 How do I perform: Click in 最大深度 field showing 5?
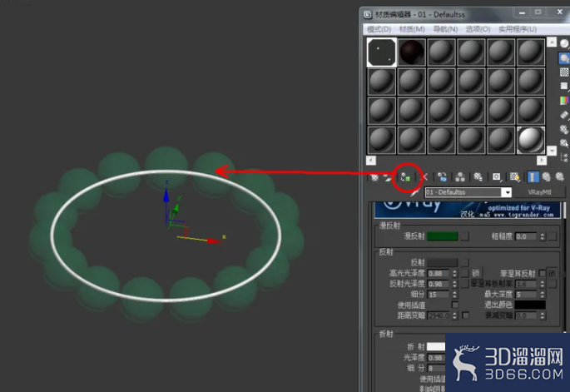pos(527,294)
